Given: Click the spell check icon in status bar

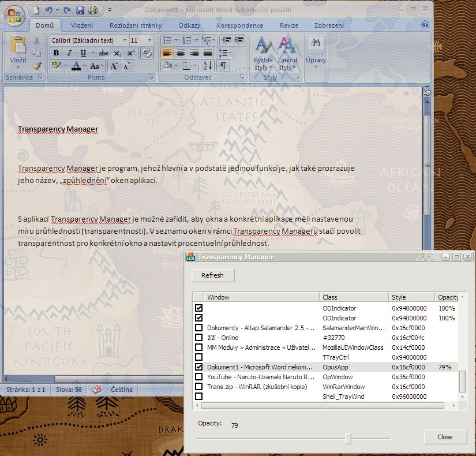Looking at the screenshot, I should click(96, 390).
